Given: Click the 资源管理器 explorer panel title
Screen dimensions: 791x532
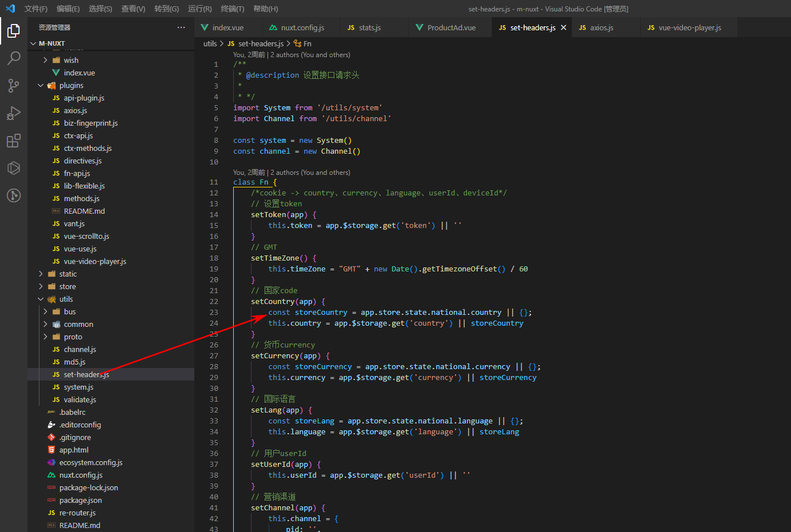Looking at the screenshot, I should pyautogui.click(x=54, y=27).
